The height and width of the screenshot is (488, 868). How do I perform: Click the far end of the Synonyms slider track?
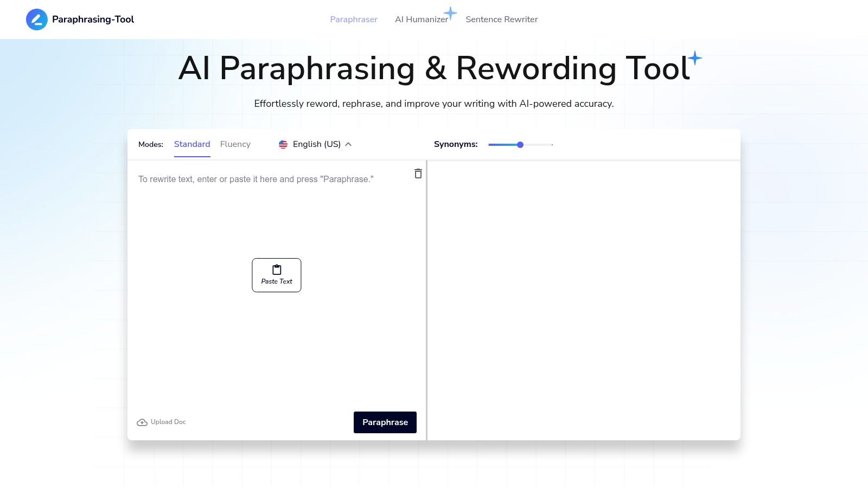pyautogui.click(x=552, y=145)
